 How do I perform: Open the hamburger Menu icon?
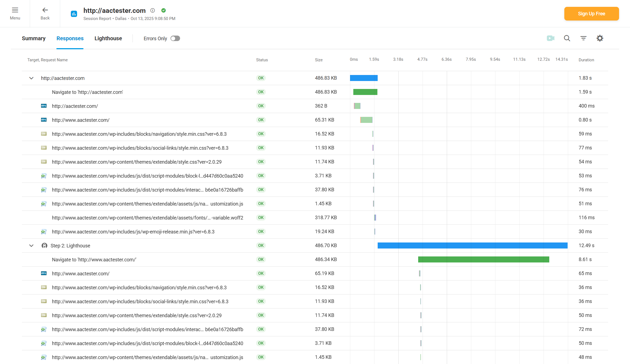(x=15, y=10)
